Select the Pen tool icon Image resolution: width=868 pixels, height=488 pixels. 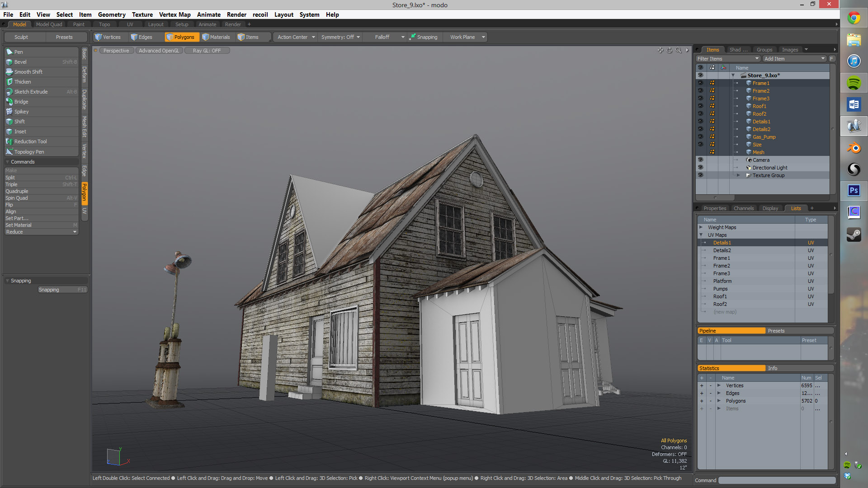coord(9,52)
